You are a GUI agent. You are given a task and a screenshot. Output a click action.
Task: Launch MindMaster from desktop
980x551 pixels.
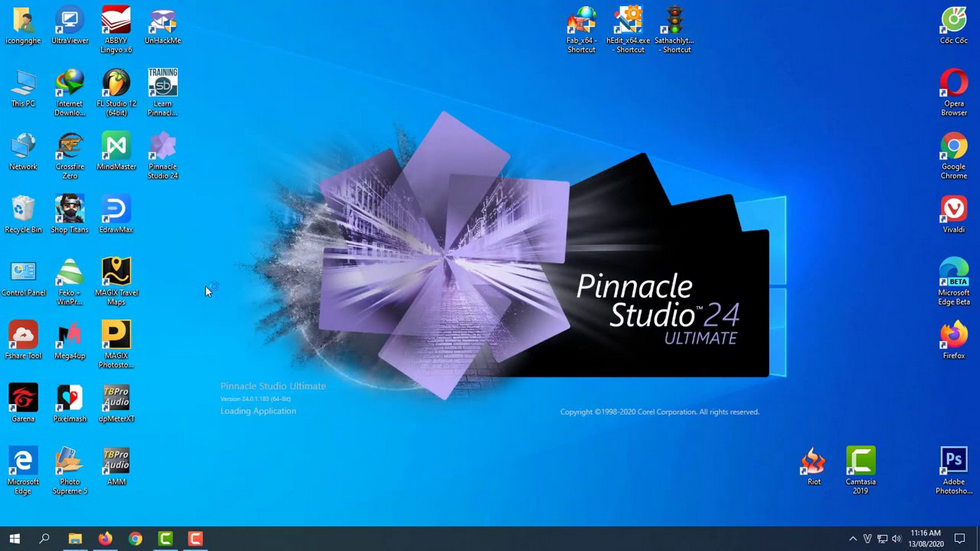(116, 151)
